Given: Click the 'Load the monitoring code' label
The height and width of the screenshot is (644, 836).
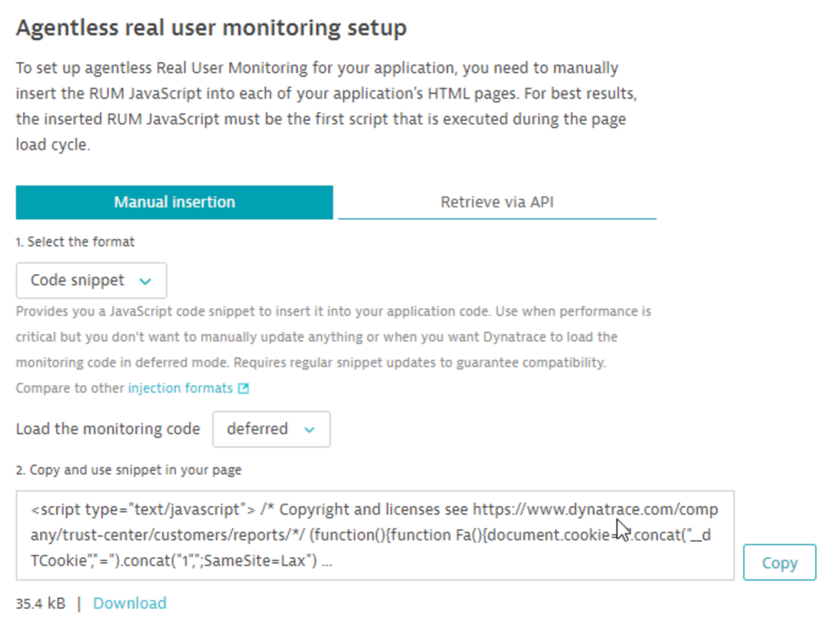Looking at the screenshot, I should pos(108,429).
